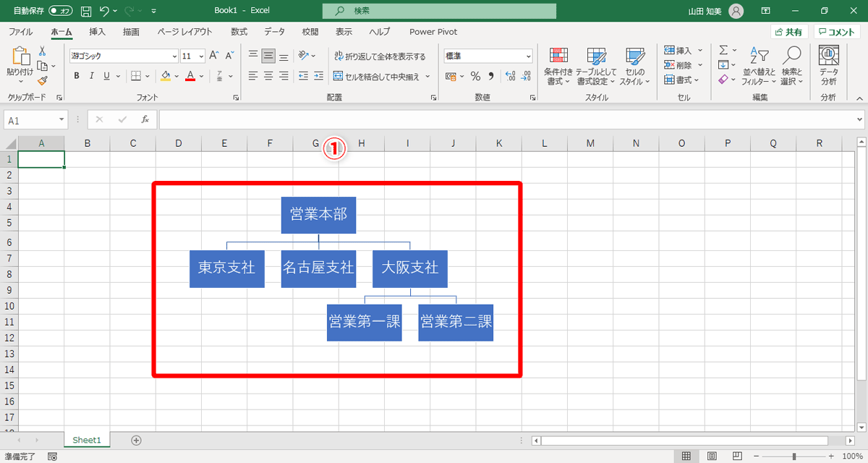Apply percent style format
Viewport: 868px width, 463px height.
click(x=475, y=76)
